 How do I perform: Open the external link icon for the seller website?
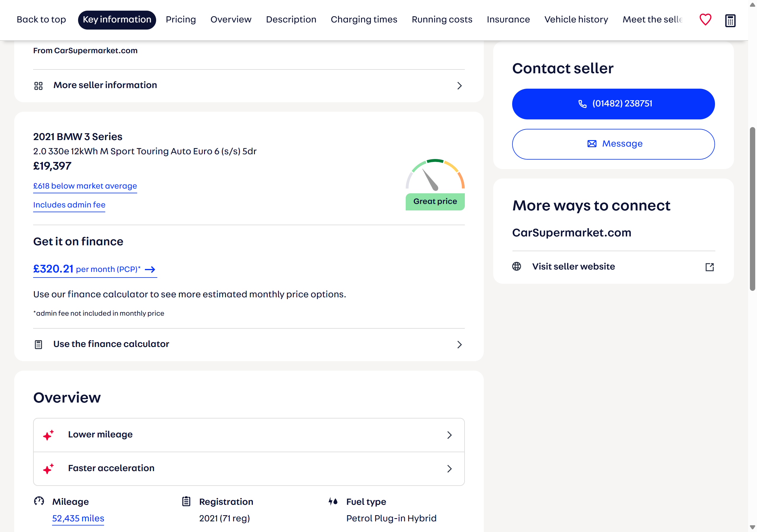709,267
